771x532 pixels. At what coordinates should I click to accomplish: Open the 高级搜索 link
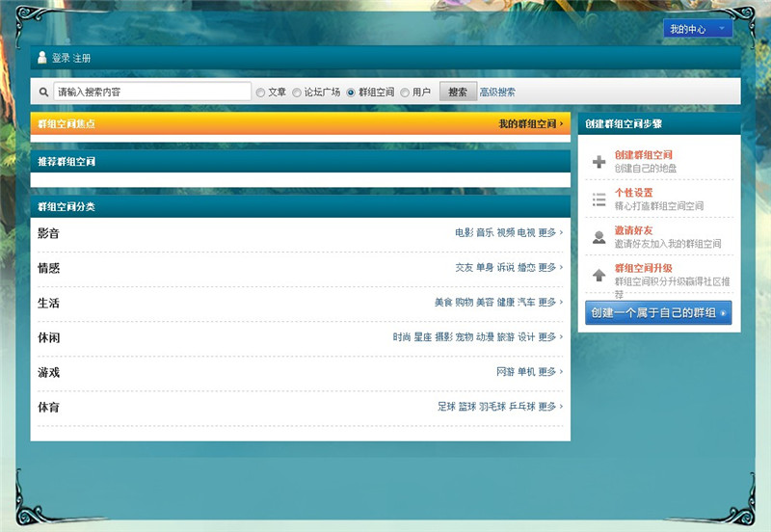pos(497,92)
